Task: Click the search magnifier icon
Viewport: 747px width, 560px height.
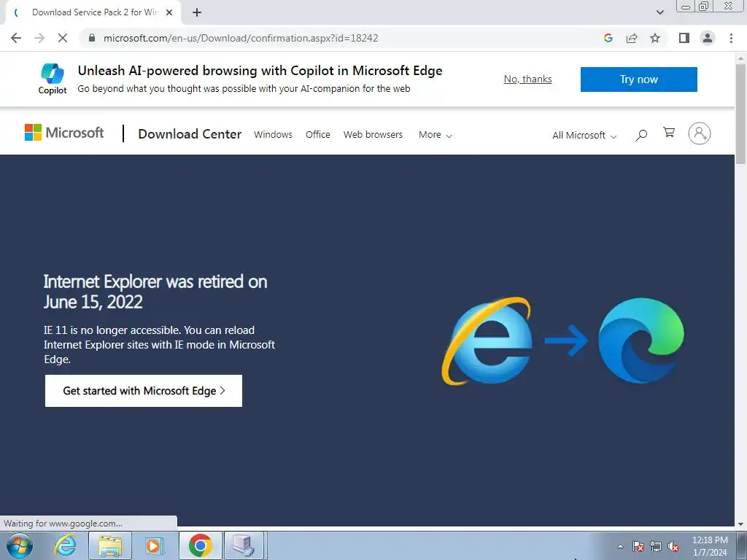Action: coord(641,135)
